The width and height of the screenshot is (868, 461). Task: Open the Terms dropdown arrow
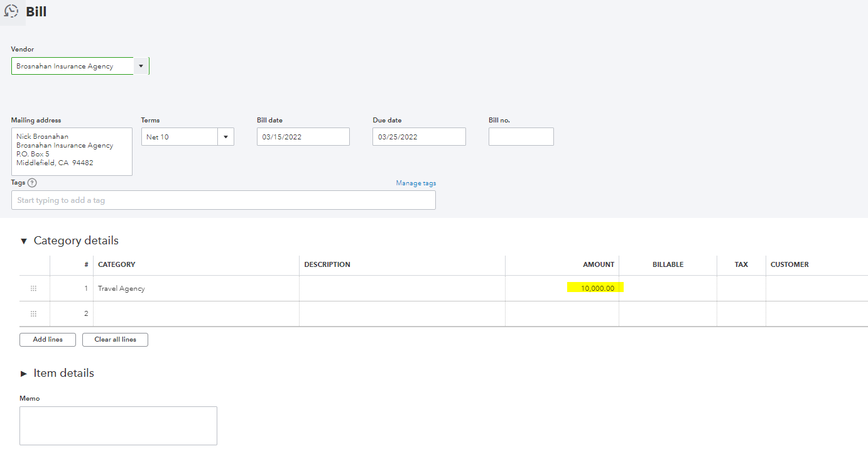pyautogui.click(x=226, y=137)
